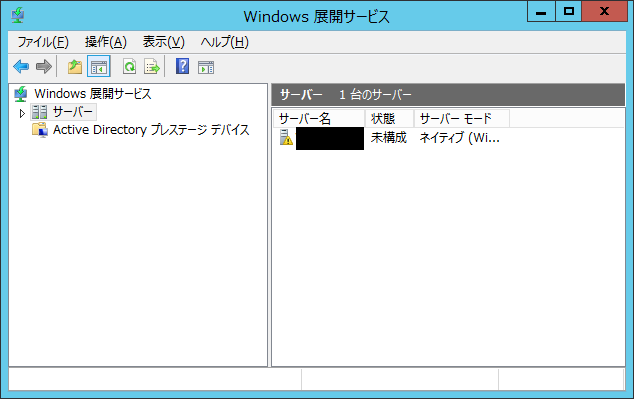Sort by サーバー名 column header
634x399 pixels.
319,118
